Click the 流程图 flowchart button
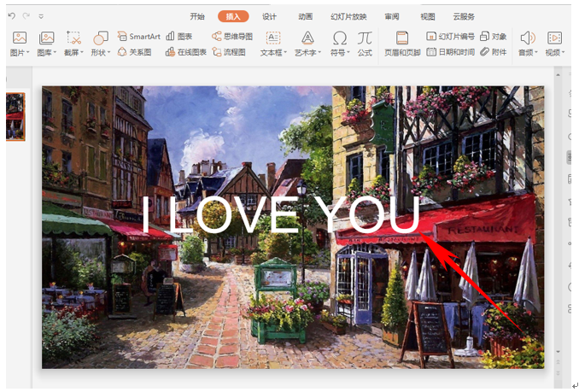 point(229,52)
